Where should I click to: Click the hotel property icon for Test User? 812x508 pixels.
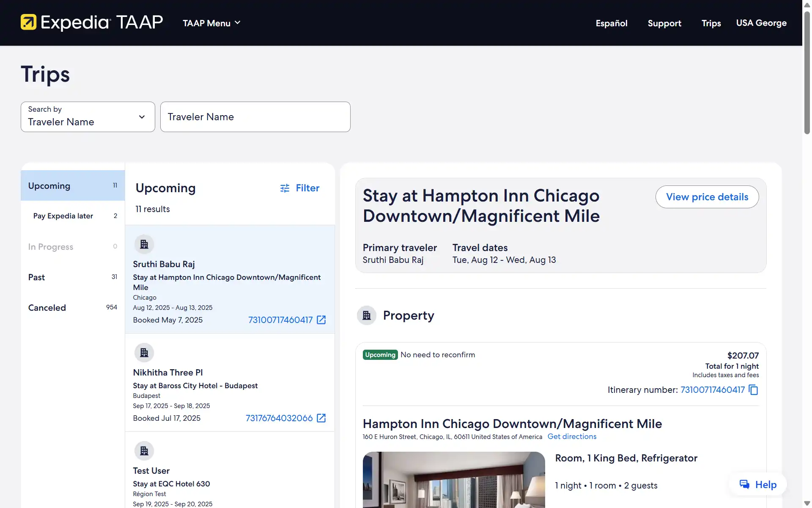(x=143, y=451)
